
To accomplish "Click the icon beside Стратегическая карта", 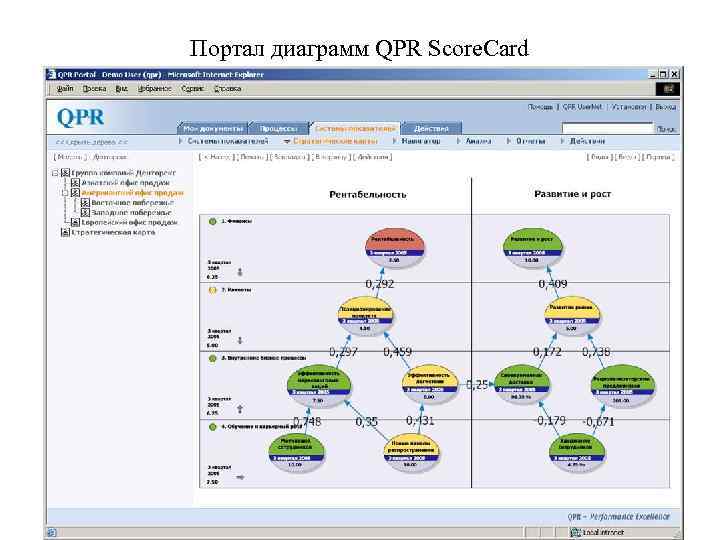I will pos(65,232).
